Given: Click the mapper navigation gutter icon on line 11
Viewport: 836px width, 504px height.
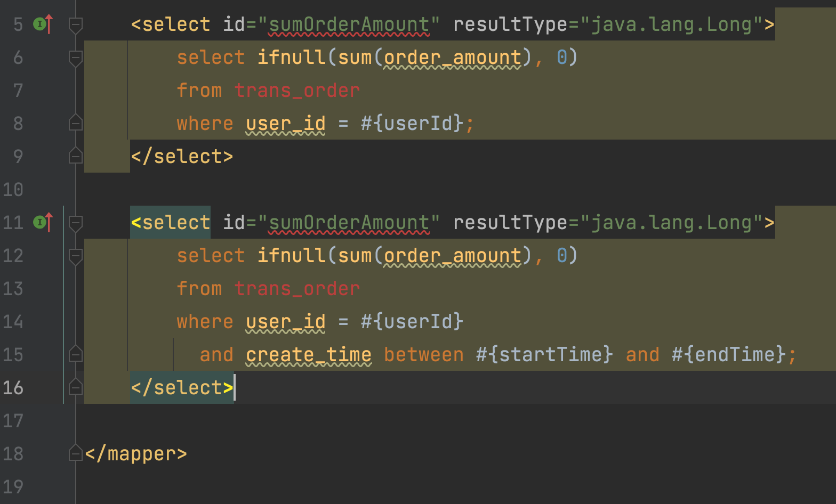Looking at the screenshot, I should (x=43, y=222).
